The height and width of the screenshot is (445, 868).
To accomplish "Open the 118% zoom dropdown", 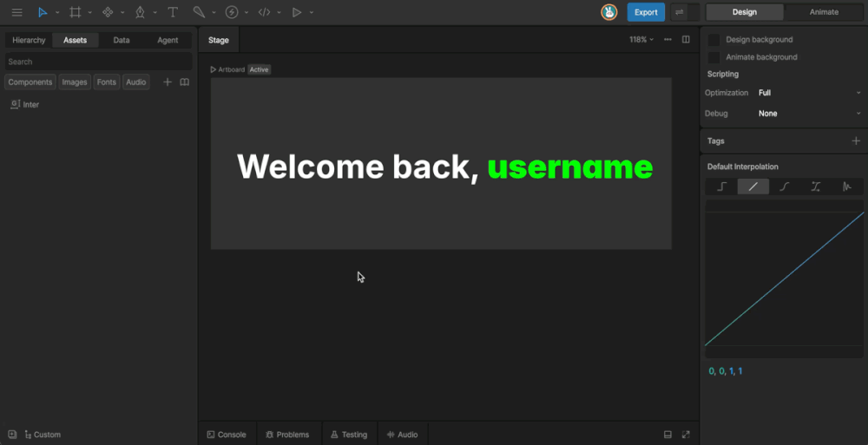I will 641,39.
